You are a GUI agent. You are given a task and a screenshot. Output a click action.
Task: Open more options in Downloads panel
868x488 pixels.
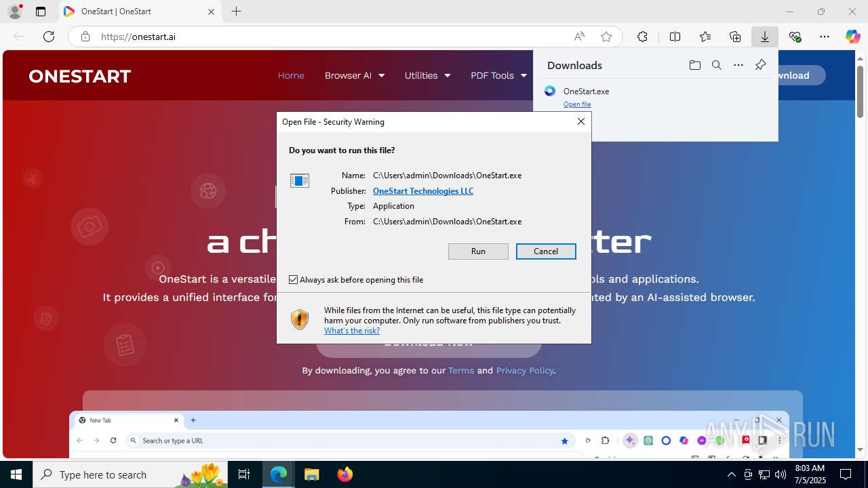coord(738,65)
